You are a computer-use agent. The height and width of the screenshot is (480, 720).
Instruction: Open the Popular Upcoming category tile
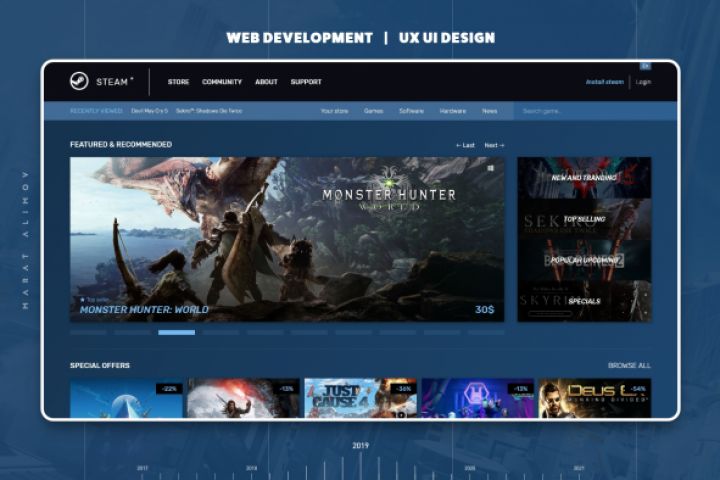[x=584, y=260]
